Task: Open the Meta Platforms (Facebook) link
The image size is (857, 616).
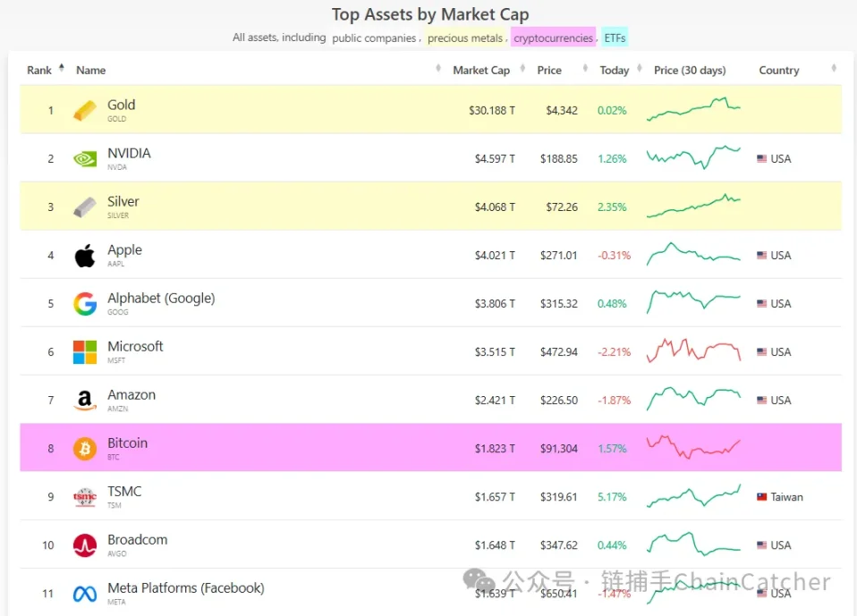Action: click(185, 588)
